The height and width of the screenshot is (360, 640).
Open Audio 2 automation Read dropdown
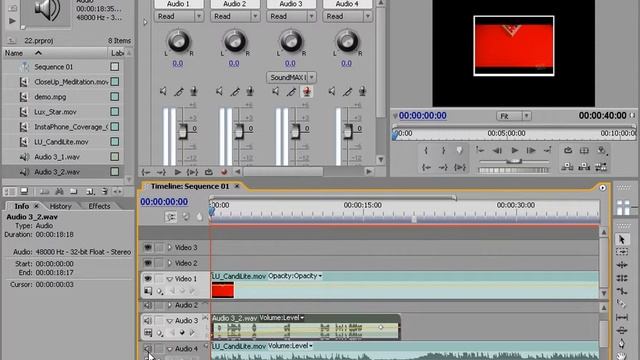point(255,16)
